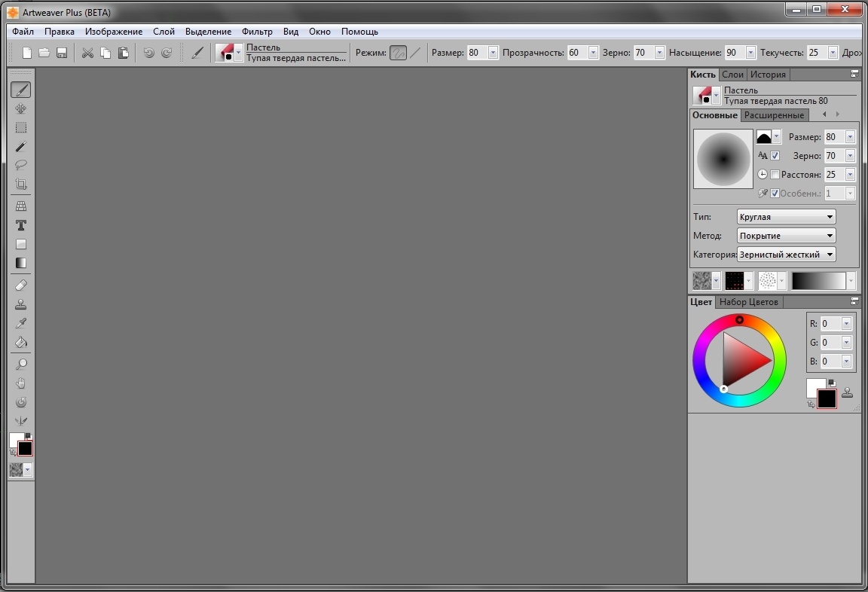Click the Paste clipboard icon
Screen dimensions: 868x592
tap(123, 53)
